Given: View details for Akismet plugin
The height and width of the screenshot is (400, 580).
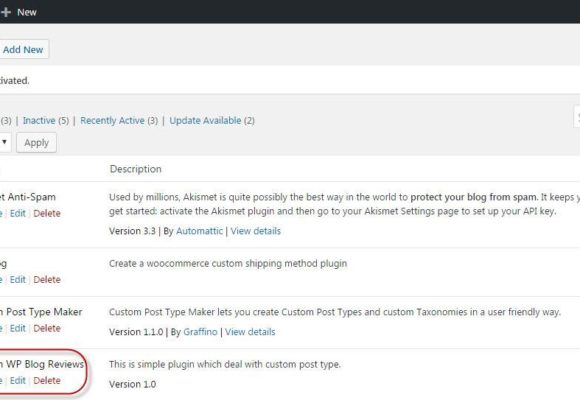Looking at the screenshot, I should 256,231.
